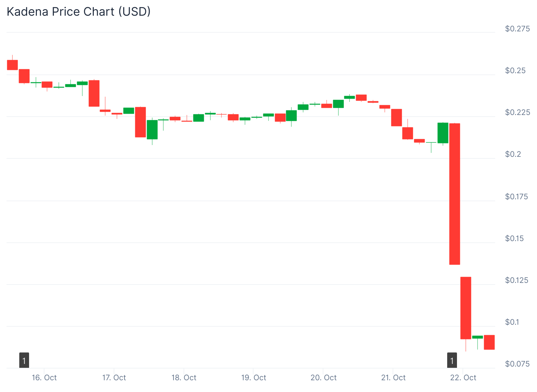Click event marker 1 near 22. Oct

[x=452, y=360]
